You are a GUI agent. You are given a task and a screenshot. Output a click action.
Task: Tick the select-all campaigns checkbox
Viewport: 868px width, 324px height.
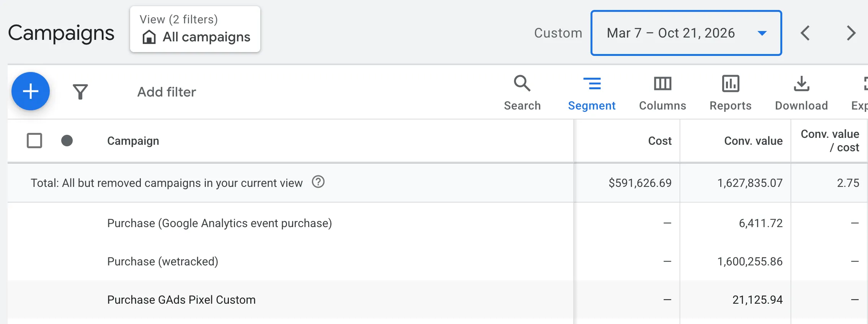pyautogui.click(x=34, y=141)
